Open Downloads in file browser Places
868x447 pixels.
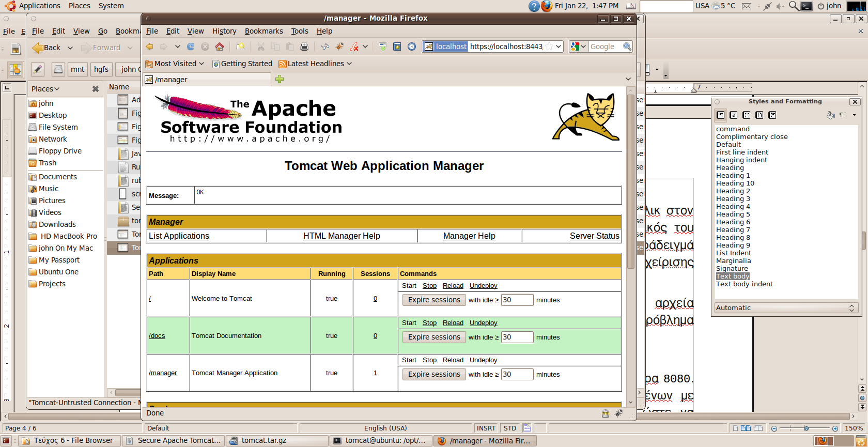tap(57, 224)
